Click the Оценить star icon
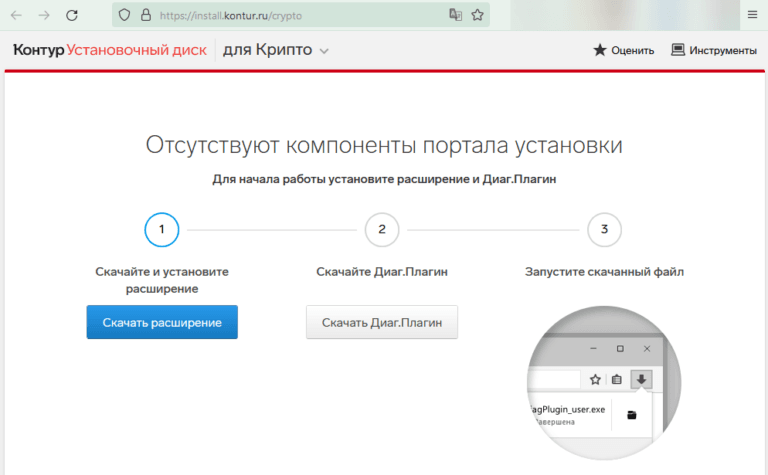The image size is (768, 475). coord(600,50)
